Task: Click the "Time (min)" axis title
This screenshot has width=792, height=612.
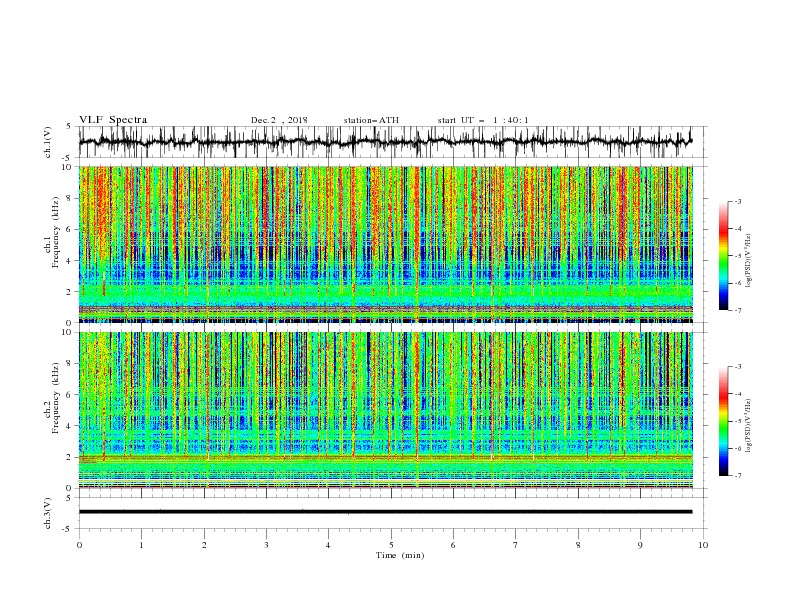Action: pyautogui.click(x=400, y=555)
